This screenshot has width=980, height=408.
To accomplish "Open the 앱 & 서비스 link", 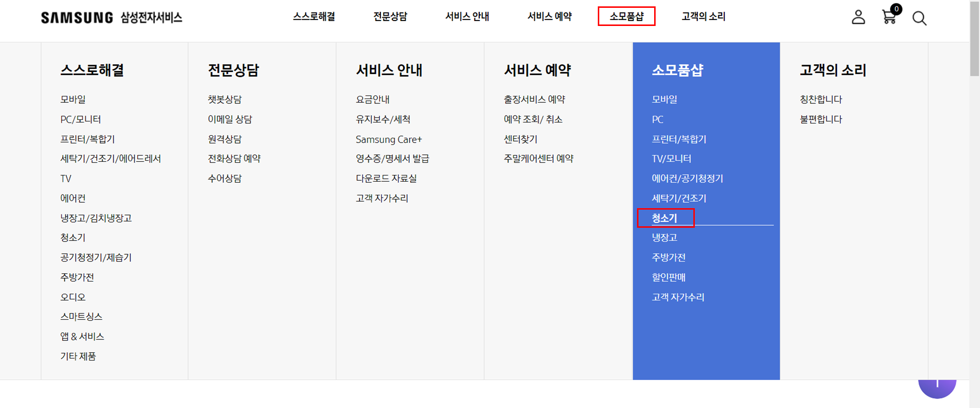I will tap(82, 336).
